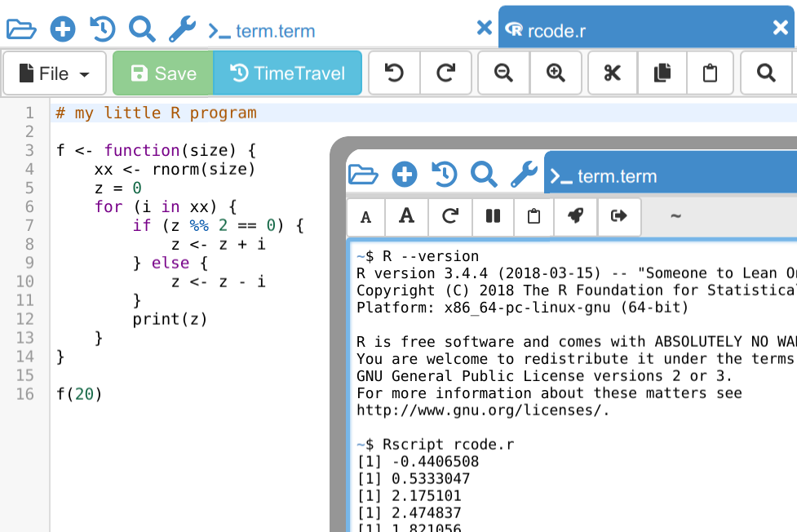797x532 pixels.
Task: Zoom in the editor font size
Action: pyautogui.click(x=556, y=73)
